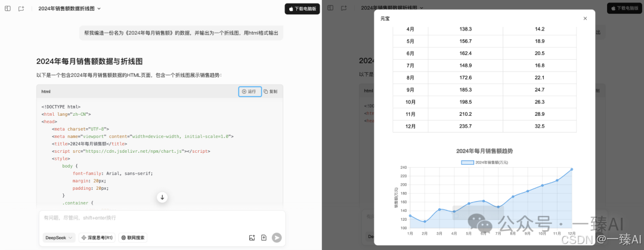The image size is (644, 250).
Task: Click the '7月' cell in the table
Action: (410, 66)
